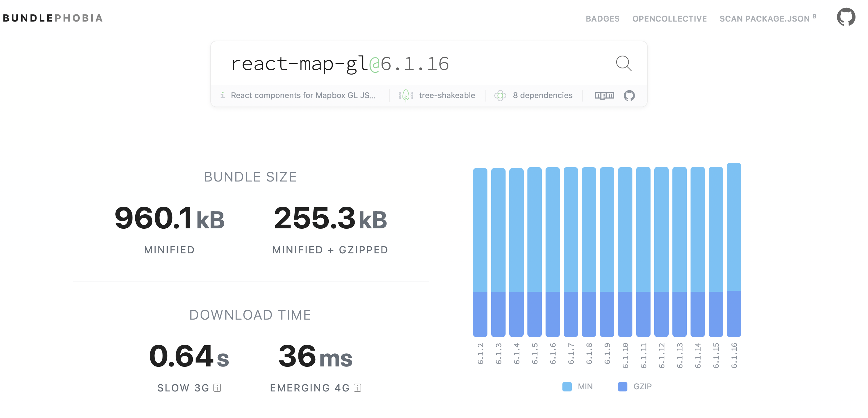Click the MIN legend color swatch
868x418 pixels.
click(567, 387)
